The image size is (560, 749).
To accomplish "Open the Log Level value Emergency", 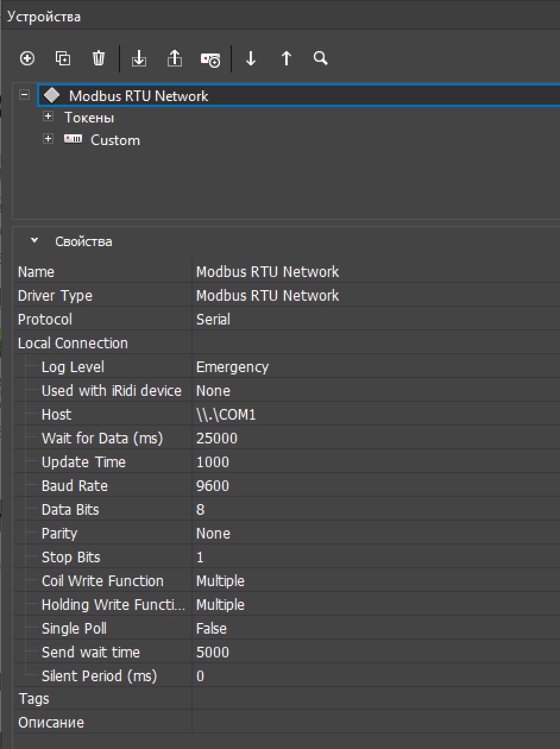I will point(232,367).
